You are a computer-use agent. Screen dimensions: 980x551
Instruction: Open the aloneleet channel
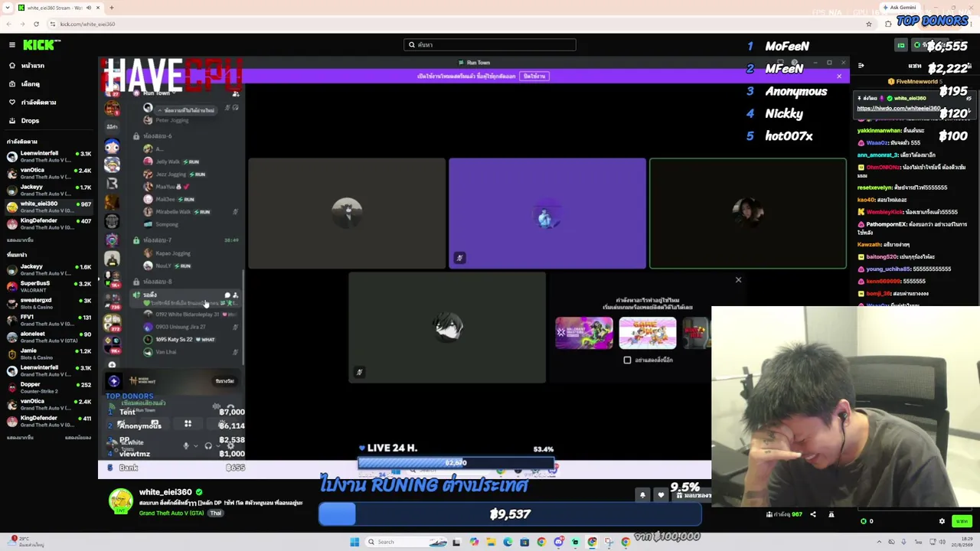coord(49,337)
